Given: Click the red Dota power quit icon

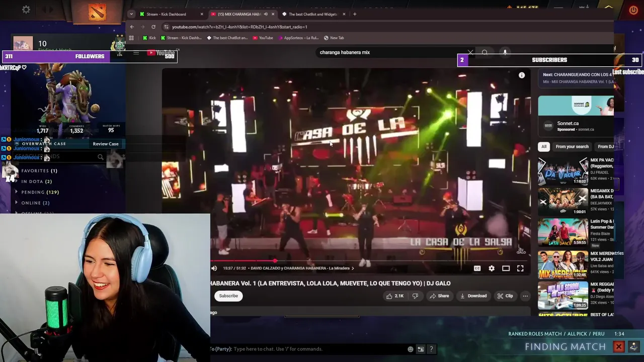Looking at the screenshot, I should point(633,10).
